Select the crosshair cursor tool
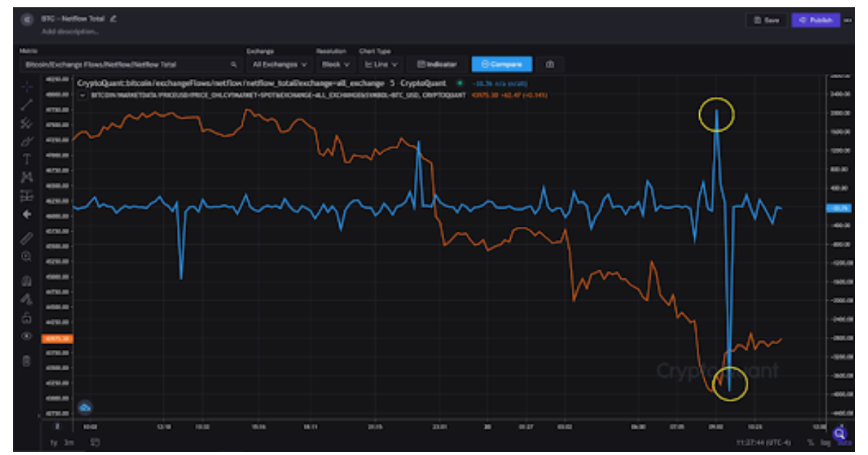Screen dimensions: 868x455 27,87
